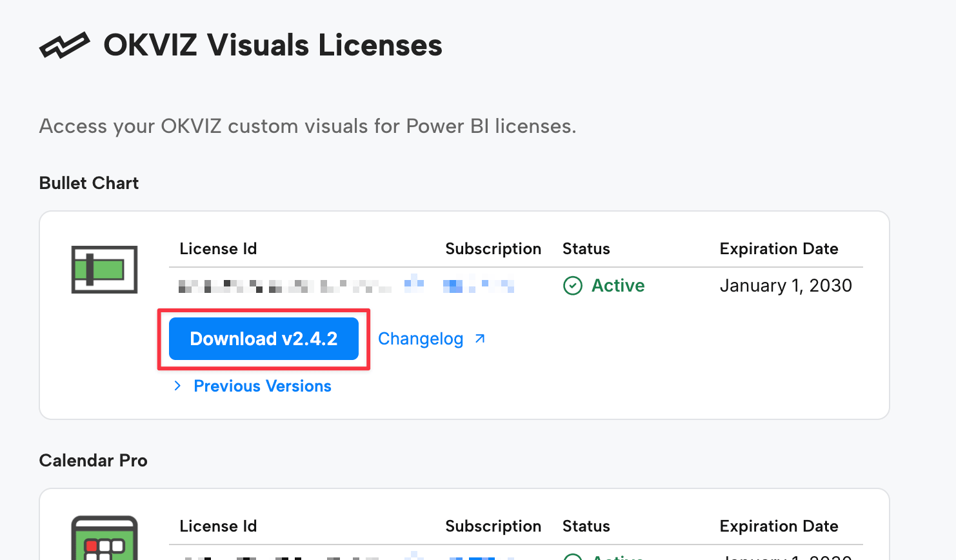Click the external arrow icon beside Changelog
The image size is (956, 560).
[x=480, y=338]
